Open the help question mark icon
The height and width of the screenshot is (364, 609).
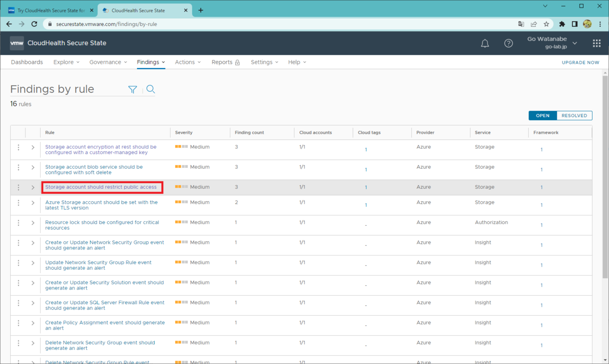point(509,44)
